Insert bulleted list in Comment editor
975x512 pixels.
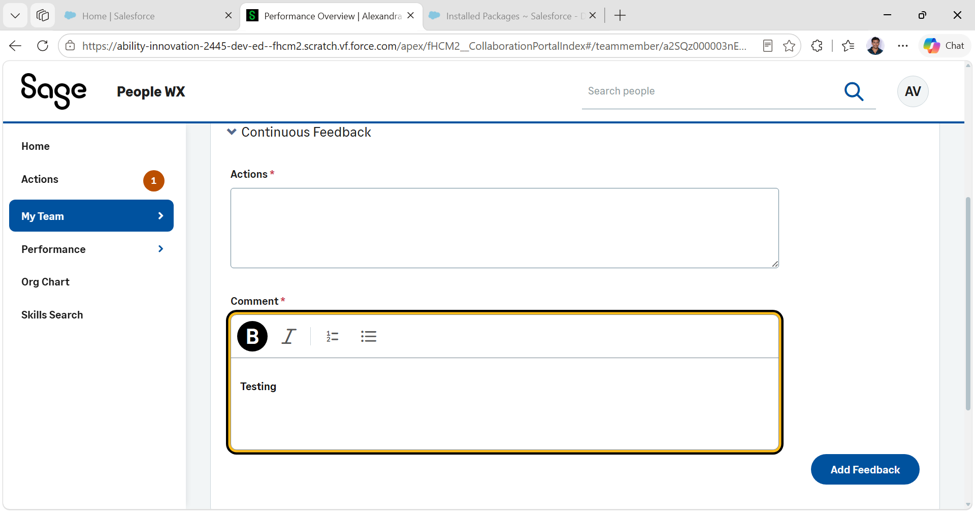pyautogui.click(x=368, y=337)
